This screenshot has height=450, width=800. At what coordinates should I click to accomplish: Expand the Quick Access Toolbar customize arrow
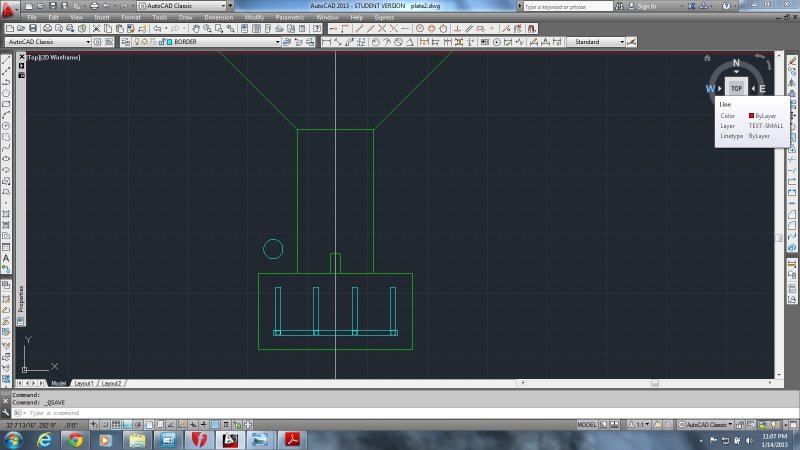point(231,6)
